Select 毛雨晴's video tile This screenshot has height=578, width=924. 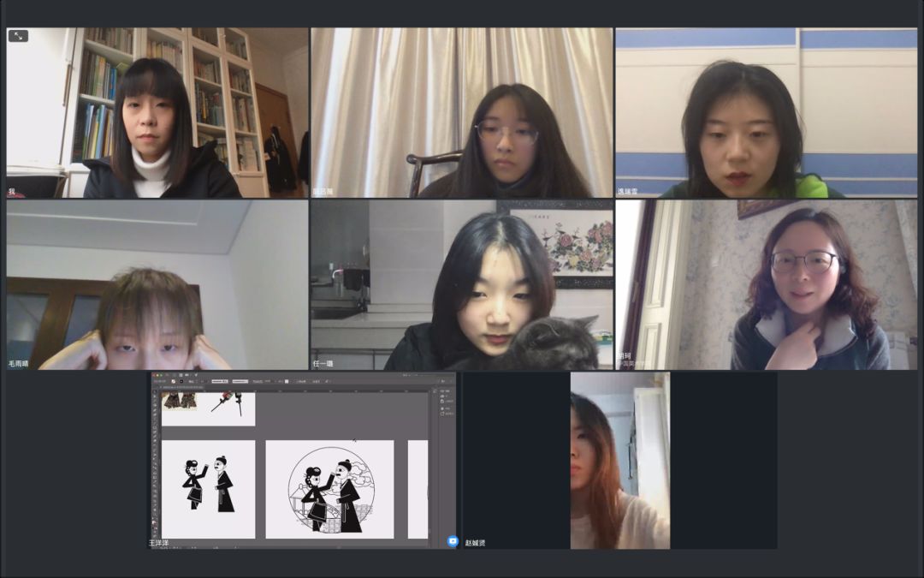(x=157, y=284)
